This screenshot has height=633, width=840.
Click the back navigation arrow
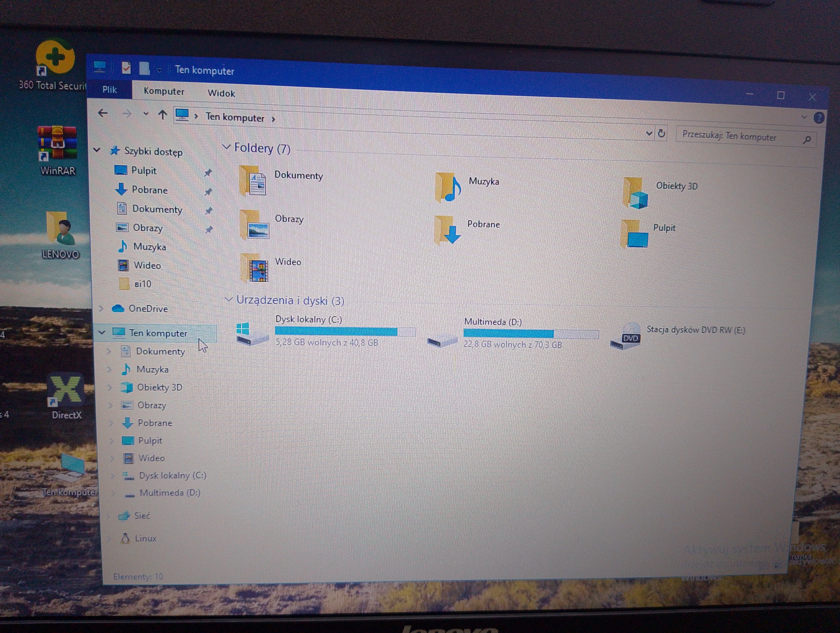pos(103,113)
